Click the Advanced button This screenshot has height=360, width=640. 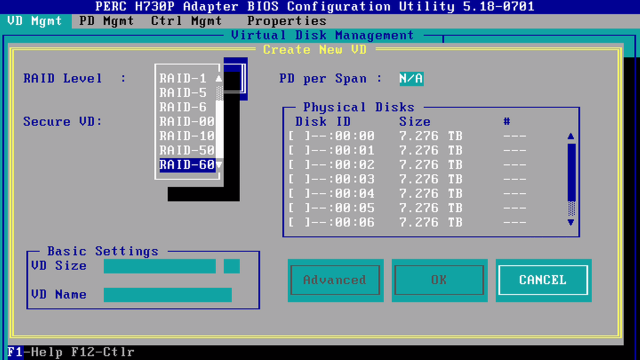pyautogui.click(x=335, y=280)
